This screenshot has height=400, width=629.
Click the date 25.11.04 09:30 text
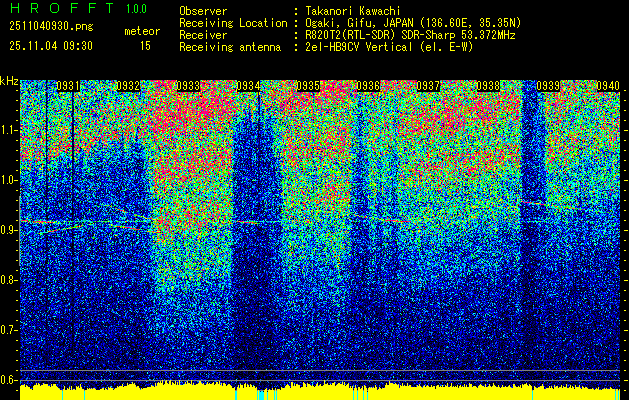50,45
